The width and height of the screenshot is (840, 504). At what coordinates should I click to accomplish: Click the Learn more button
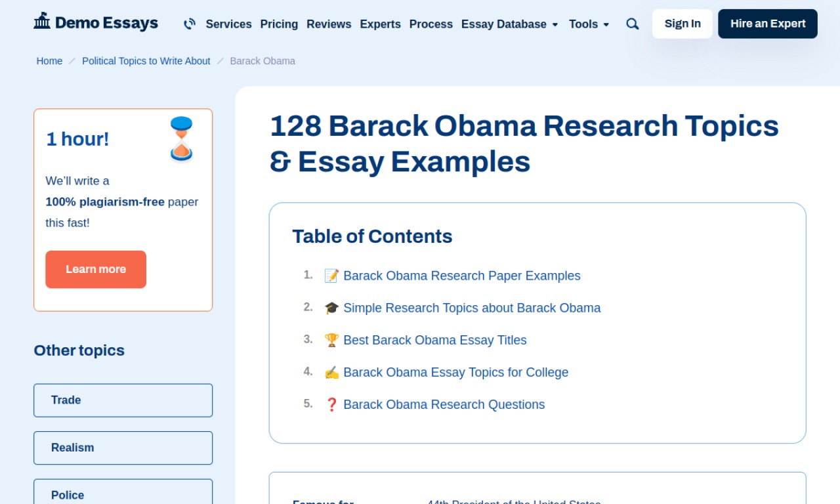click(x=96, y=269)
